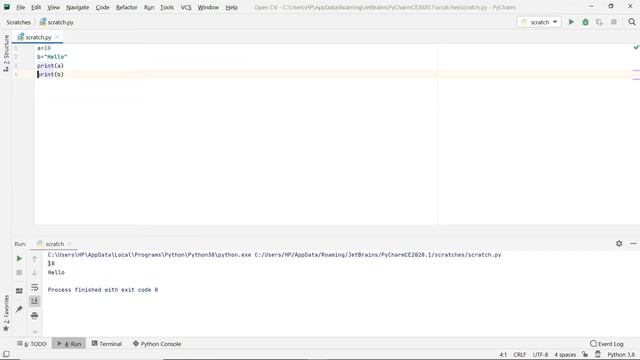Change line separator CRLF in status bar
640x360 pixels.
click(x=519, y=355)
